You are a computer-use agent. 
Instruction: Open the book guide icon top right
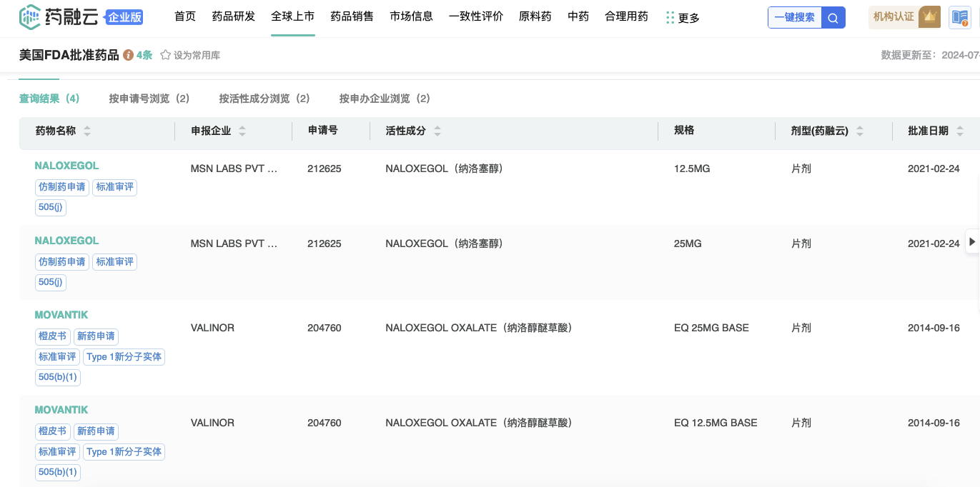point(959,18)
